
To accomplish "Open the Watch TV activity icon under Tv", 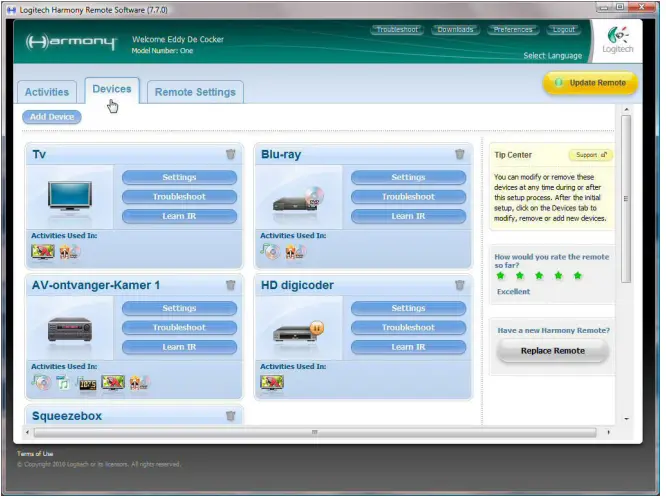I will tap(43, 254).
